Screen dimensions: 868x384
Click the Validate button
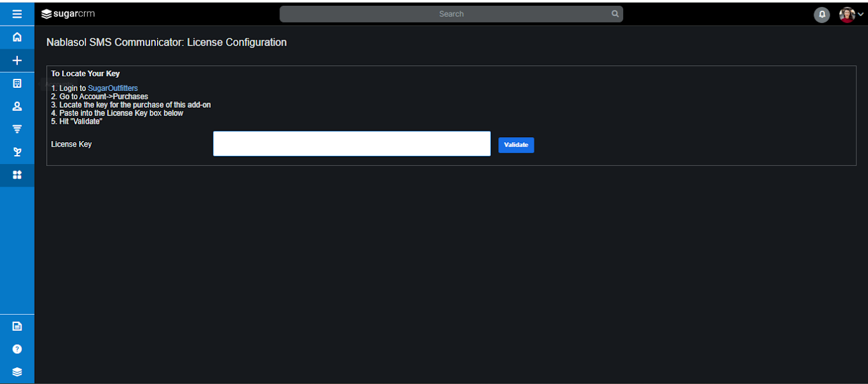(x=516, y=145)
